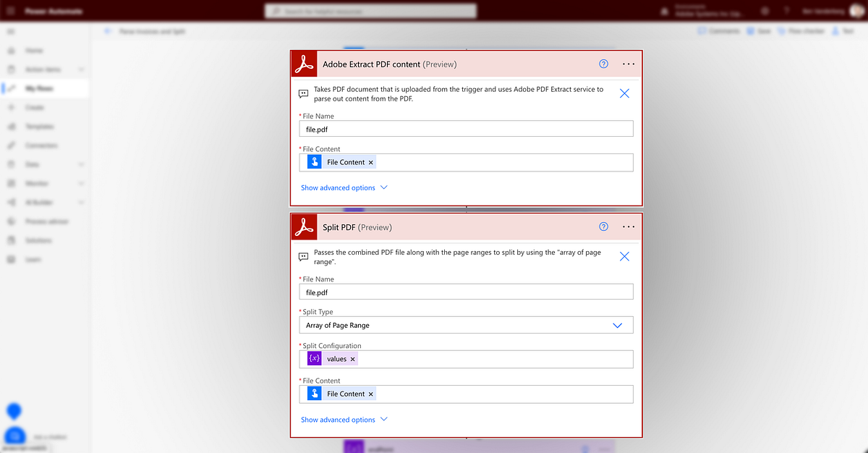This screenshot has width=868, height=453.
Task: Open Action items in left sidebar
Action: click(x=43, y=69)
